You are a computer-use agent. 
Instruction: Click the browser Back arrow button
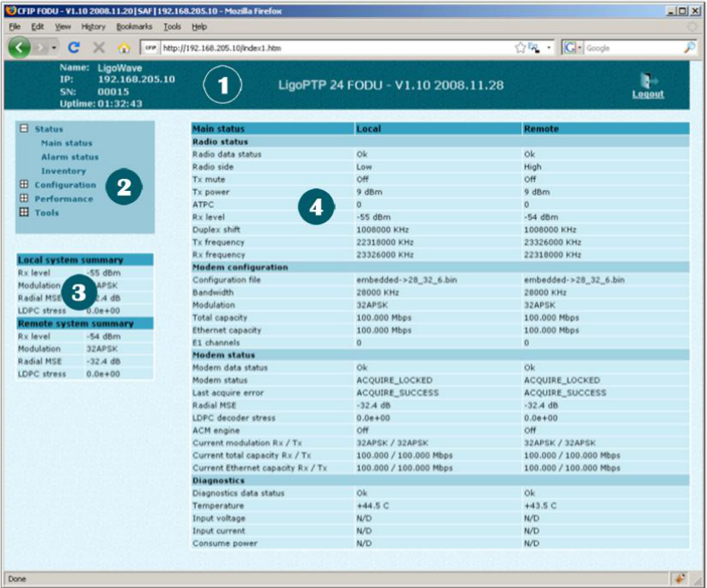point(20,48)
